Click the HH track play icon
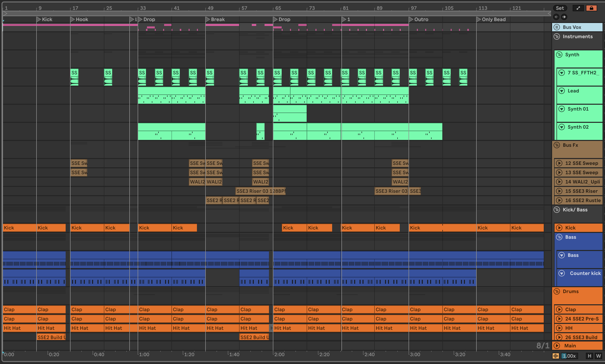The width and height of the screenshot is (605, 364). 559,328
